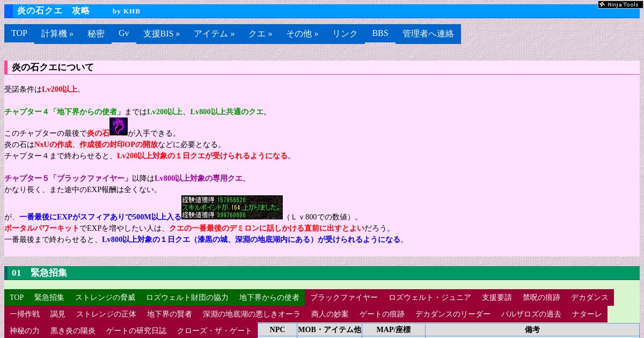Screen dimensions: 644x338
Task: Expand the 計算機 » dropdown menu
Action: (x=57, y=33)
